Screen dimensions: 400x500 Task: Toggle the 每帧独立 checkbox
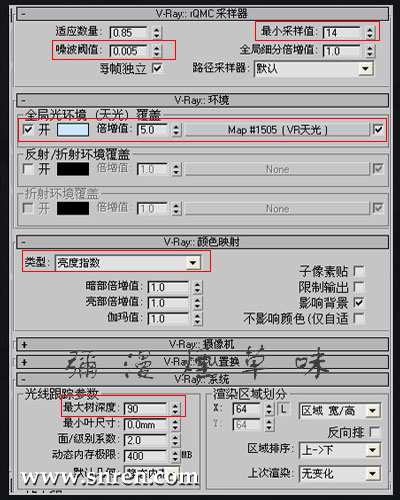(x=157, y=68)
